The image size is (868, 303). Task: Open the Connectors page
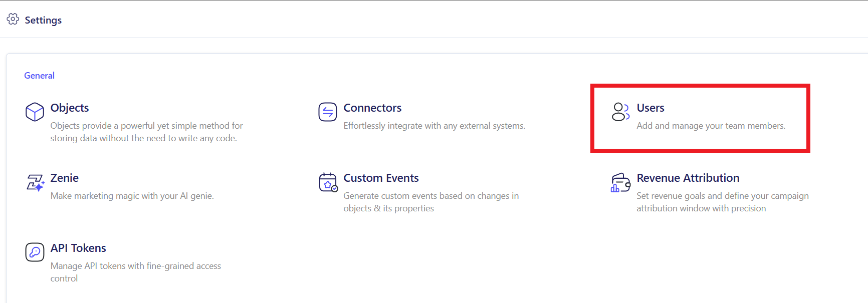coord(372,108)
